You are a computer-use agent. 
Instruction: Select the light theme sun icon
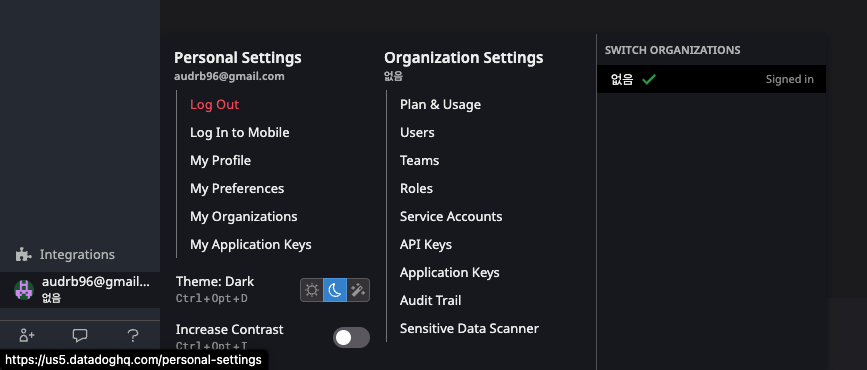coord(312,290)
